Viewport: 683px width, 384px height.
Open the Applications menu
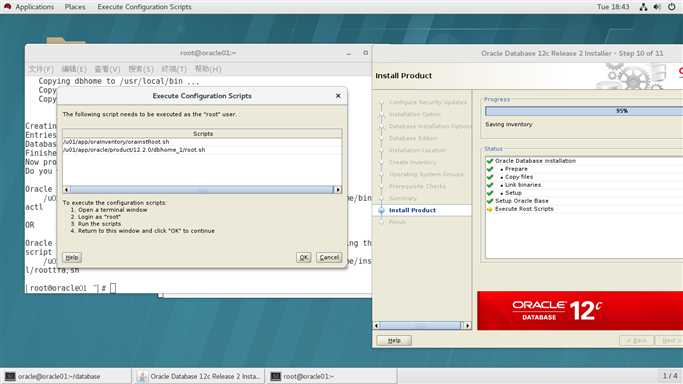click(34, 7)
